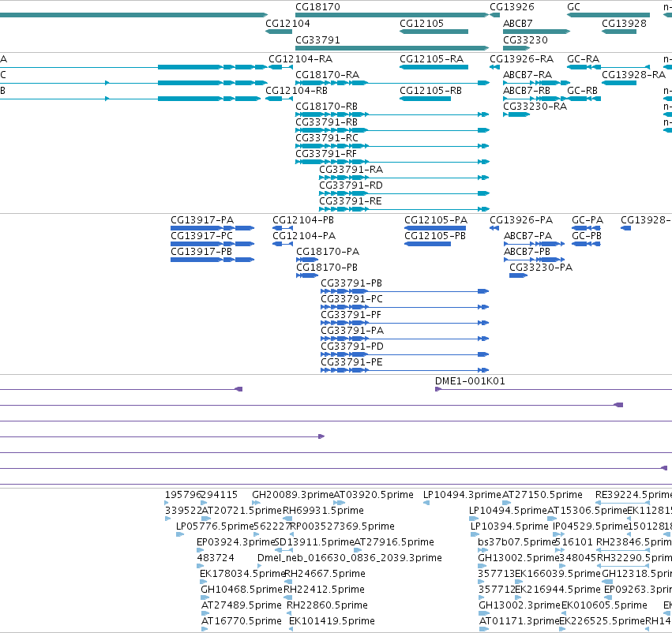Select EST EK101419.5prime label

coord(332,621)
